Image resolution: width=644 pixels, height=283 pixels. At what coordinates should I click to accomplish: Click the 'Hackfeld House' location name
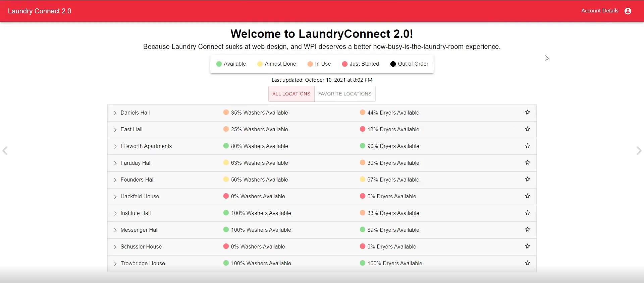coord(140,197)
